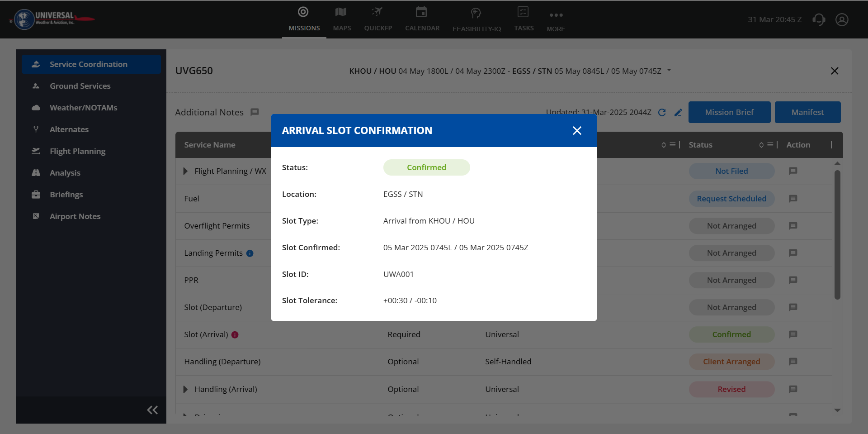Click the Not Filed status badge
The height and width of the screenshot is (434, 868).
pyautogui.click(x=731, y=171)
